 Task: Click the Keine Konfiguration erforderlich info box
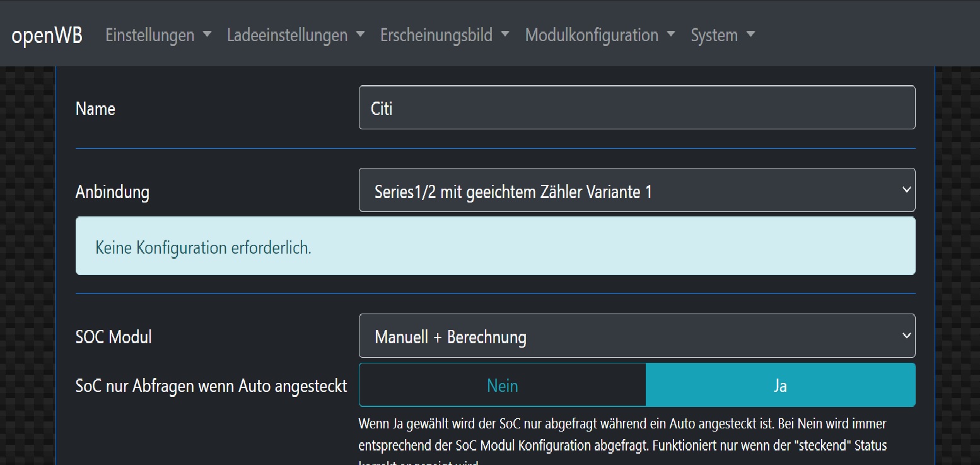click(x=495, y=246)
